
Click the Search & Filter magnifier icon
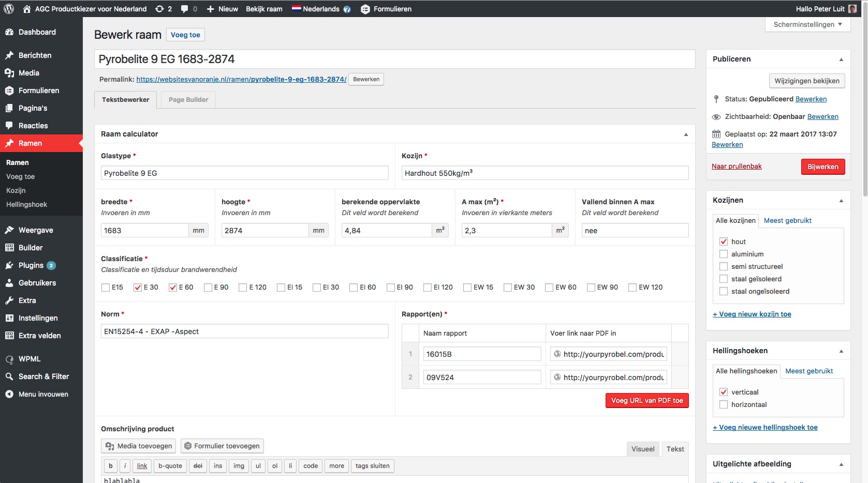click(9, 376)
